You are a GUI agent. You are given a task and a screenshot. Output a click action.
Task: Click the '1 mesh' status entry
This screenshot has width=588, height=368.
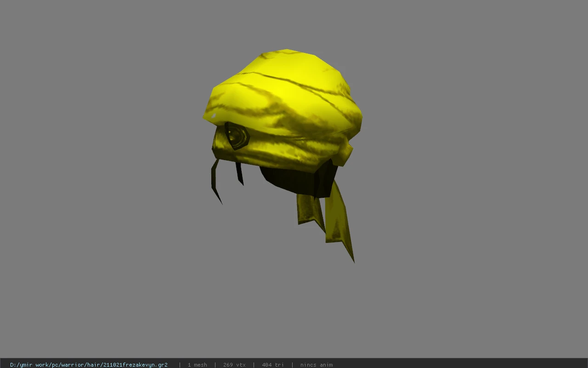[197, 365]
